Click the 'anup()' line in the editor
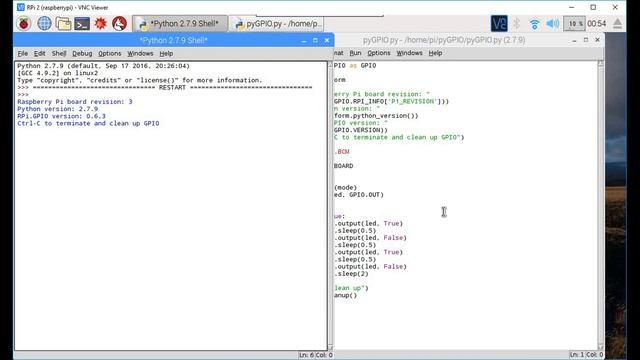This screenshot has height=360, width=640. tap(345, 296)
